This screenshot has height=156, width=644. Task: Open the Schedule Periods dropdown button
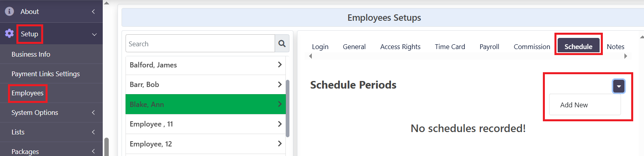618,86
